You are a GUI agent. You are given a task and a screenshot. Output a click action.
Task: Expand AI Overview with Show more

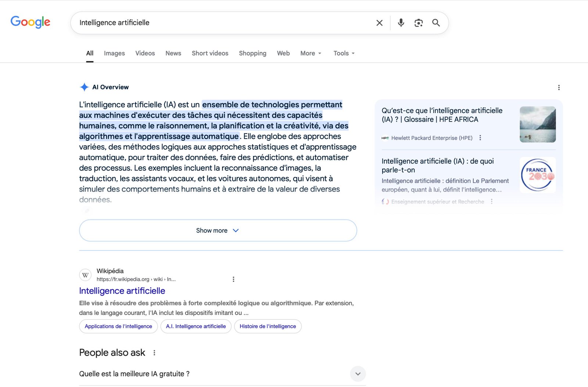(x=218, y=230)
